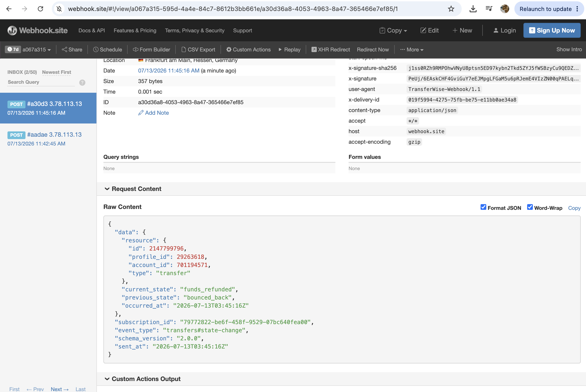The height and width of the screenshot is (392, 586).
Task: Click the x-signature-sha256 header value
Action: click(x=493, y=68)
